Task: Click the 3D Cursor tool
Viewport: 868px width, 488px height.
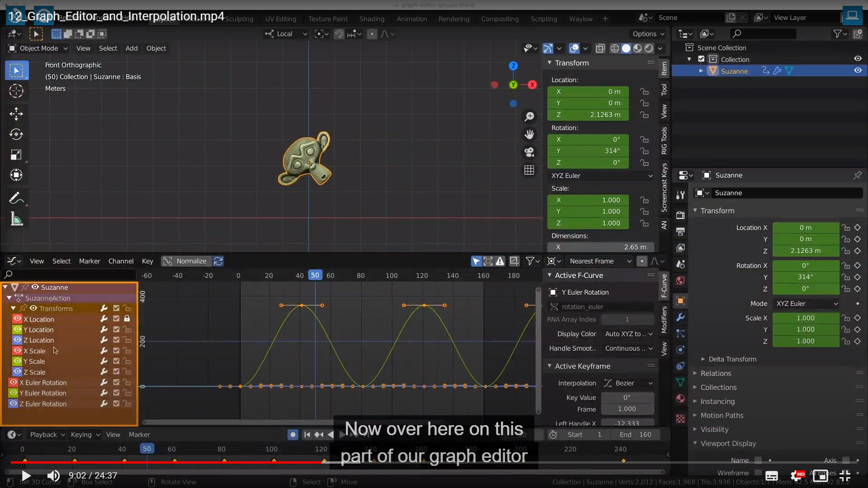Action: 16,91
